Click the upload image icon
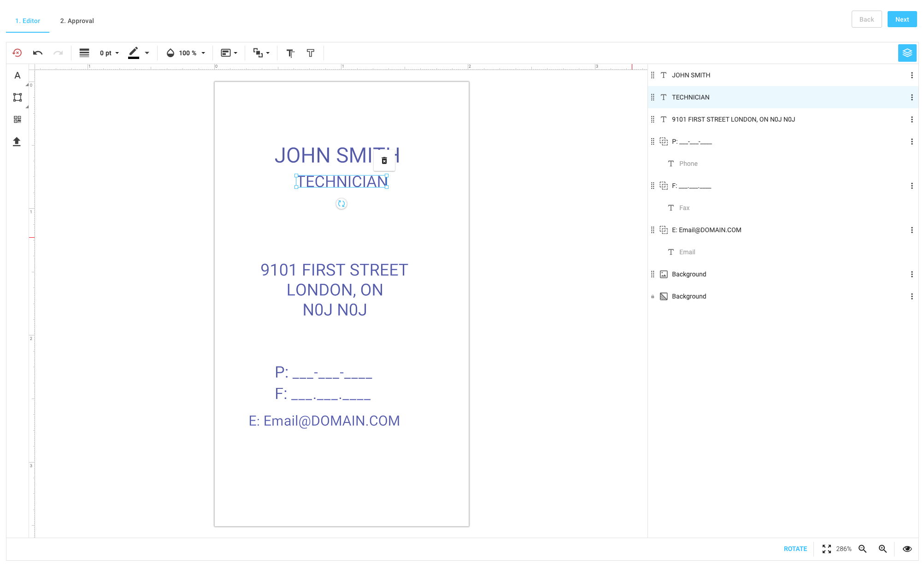 tap(17, 141)
